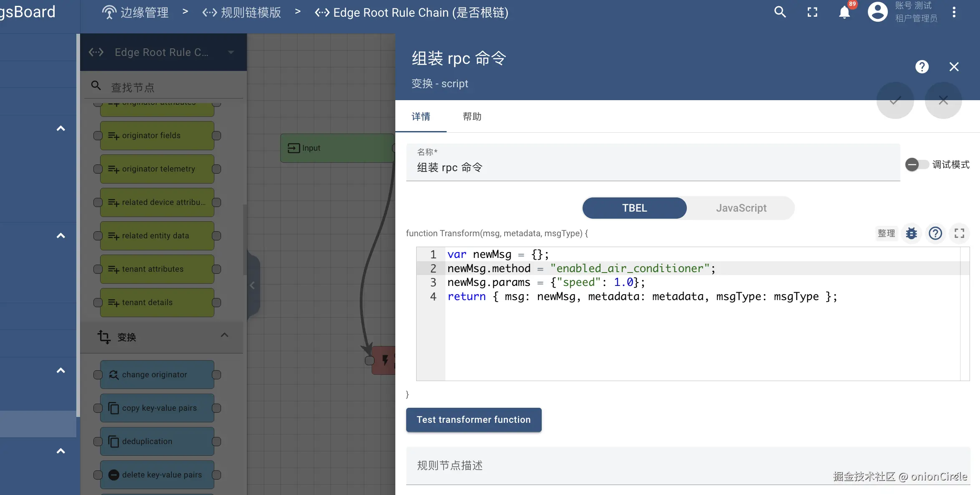980x495 pixels.
Task: Click the help question mark in panel header
Action: (922, 67)
